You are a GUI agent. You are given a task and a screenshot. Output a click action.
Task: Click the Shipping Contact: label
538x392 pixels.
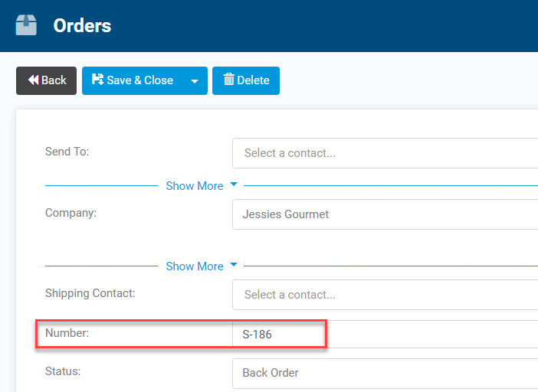90,293
